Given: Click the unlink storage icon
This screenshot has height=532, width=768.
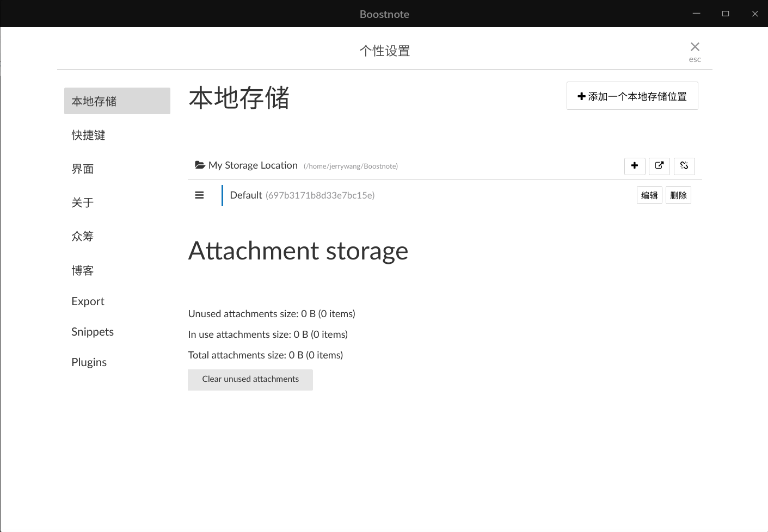Looking at the screenshot, I should (684, 166).
